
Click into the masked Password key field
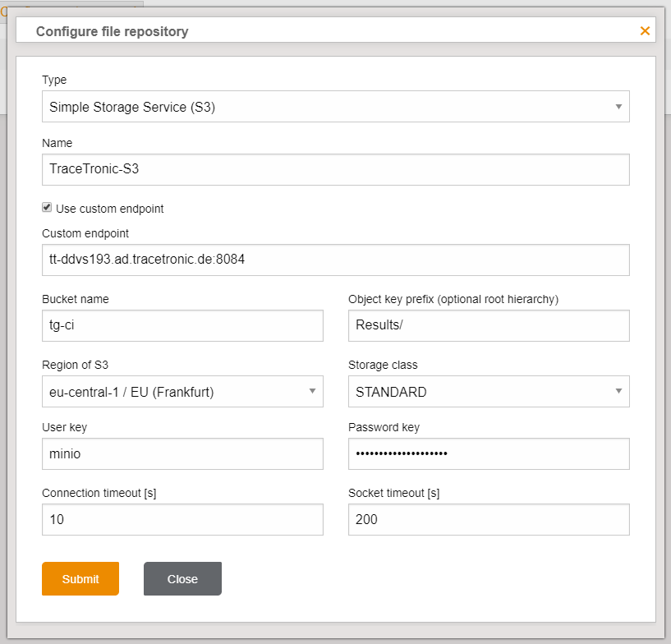[489, 453]
